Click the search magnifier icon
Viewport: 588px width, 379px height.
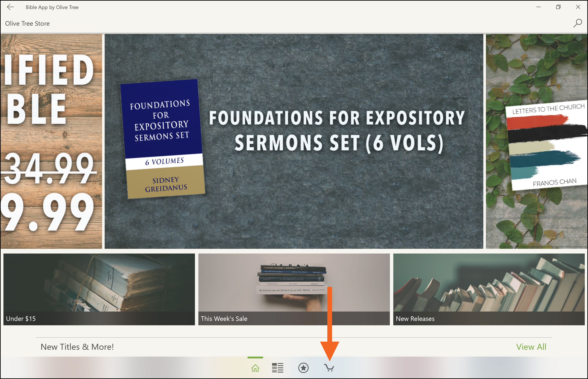[x=577, y=23]
